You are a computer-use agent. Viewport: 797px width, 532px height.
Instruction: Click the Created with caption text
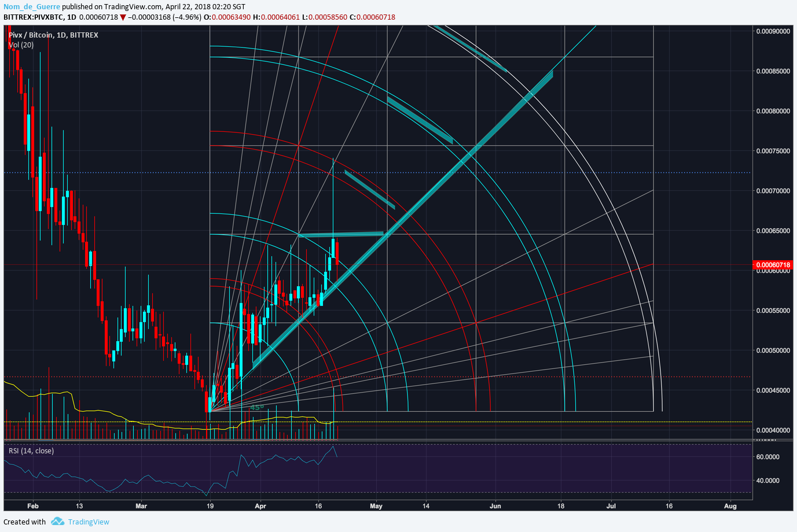pos(24,522)
